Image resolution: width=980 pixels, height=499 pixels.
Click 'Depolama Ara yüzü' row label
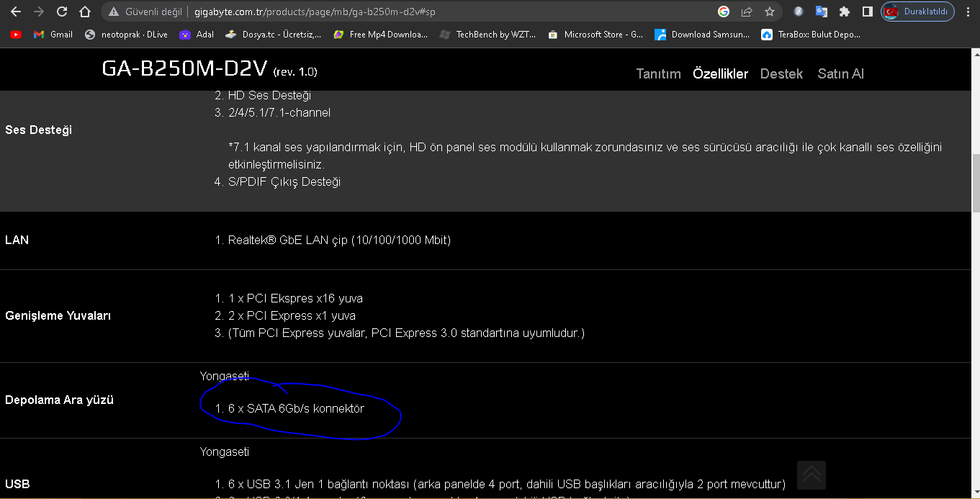click(x=59, y=400)
